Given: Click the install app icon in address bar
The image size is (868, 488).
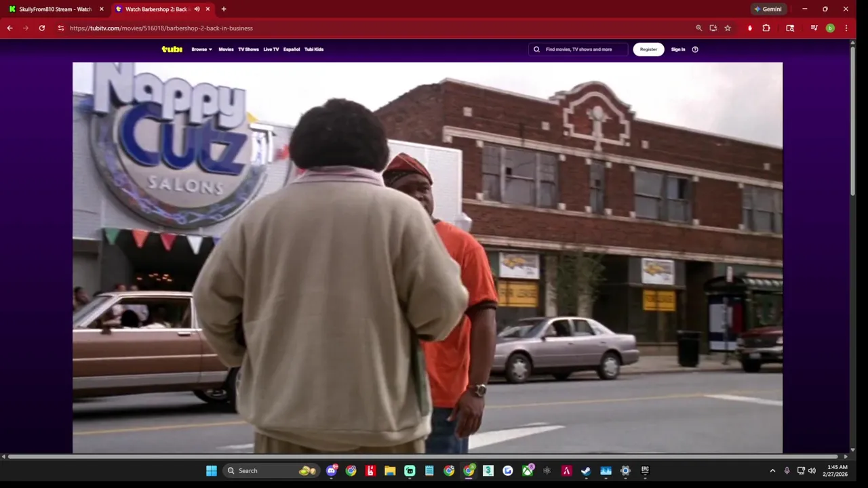Looking at the screenshot, I should tap(713, 28).
